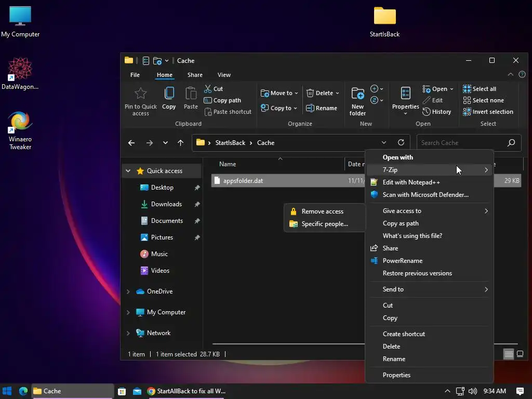Viewport: 532px width, 399px height.
Task: Open the Copy to dropdown
Action: pyautogui.click(x=279, y=108)
